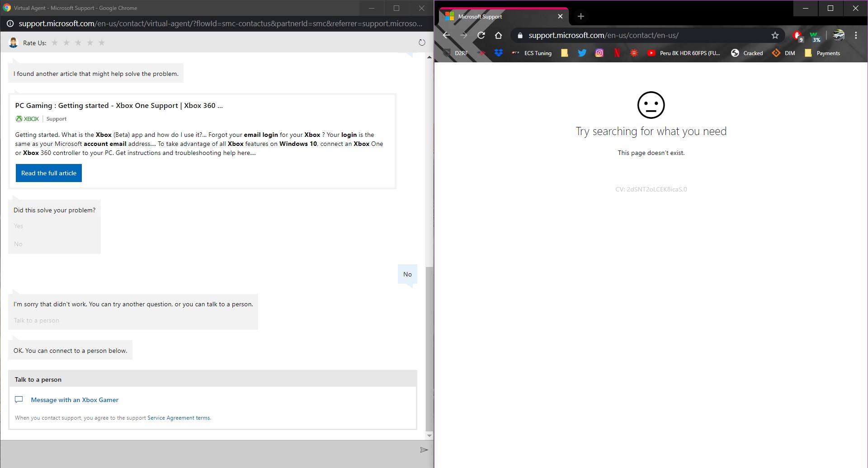
Task: Select the third rating star
Action: tap(78, 43)
